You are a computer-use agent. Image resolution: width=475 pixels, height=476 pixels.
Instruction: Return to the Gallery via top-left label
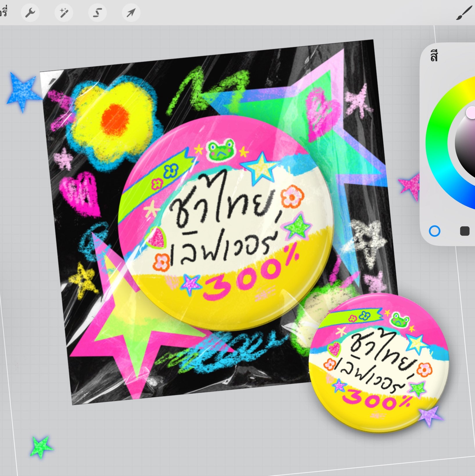click(3, 13)
